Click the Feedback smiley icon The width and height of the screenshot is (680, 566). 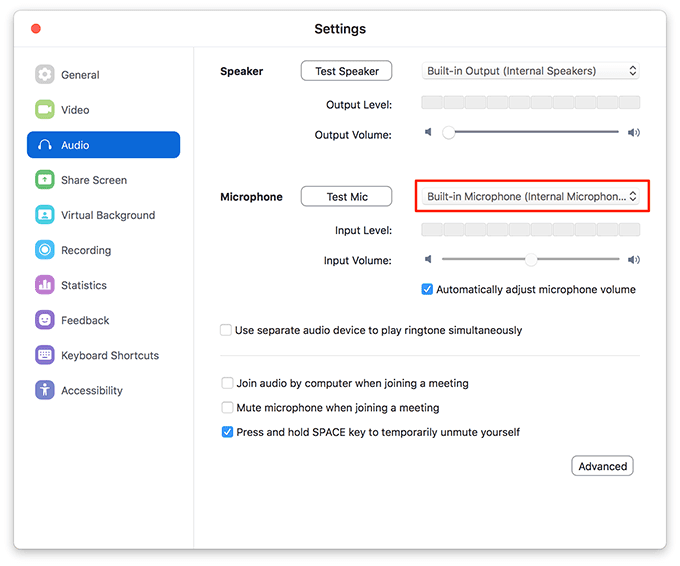coord(45,320)
